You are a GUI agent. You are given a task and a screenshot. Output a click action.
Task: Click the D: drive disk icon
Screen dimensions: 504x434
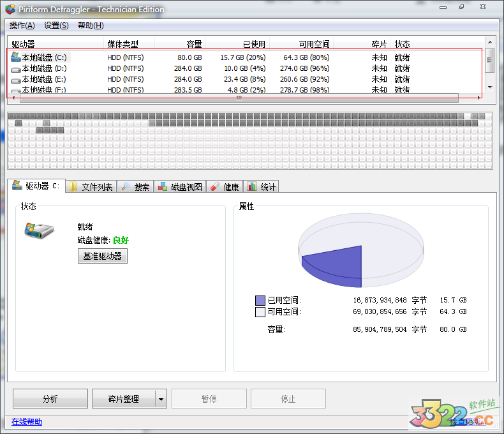click(x=16, y=69)
